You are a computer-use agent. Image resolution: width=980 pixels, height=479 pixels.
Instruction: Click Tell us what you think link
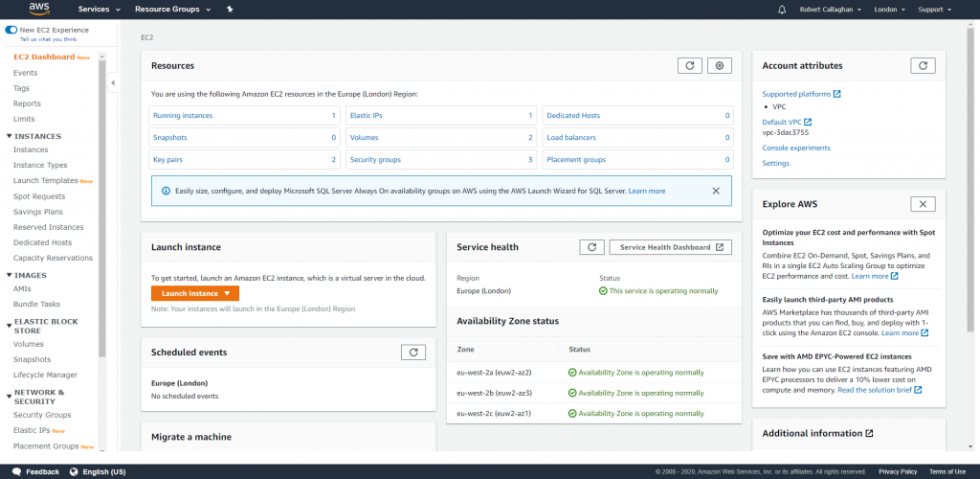pyautogui.click(x=49, y=38)
